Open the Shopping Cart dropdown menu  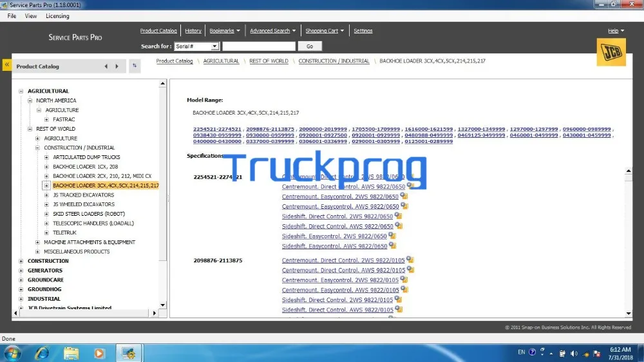(x=325, y=31)
